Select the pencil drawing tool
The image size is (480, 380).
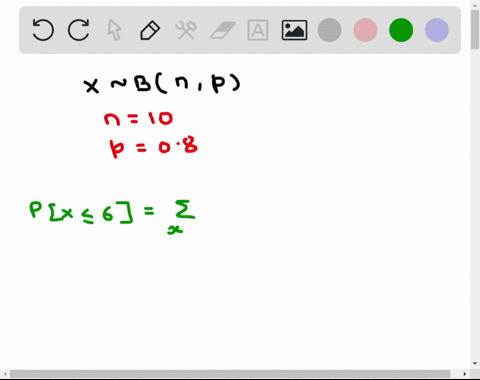point(150,30)
